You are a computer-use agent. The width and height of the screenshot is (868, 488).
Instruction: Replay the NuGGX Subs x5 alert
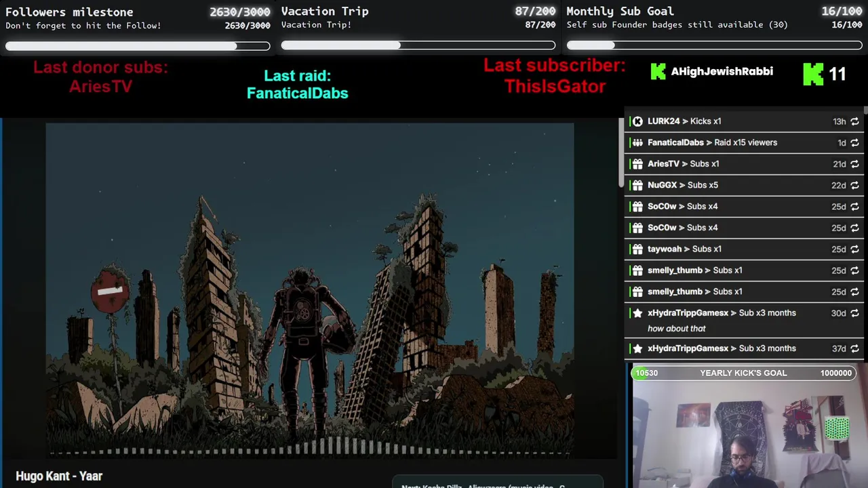coord(854,185)
